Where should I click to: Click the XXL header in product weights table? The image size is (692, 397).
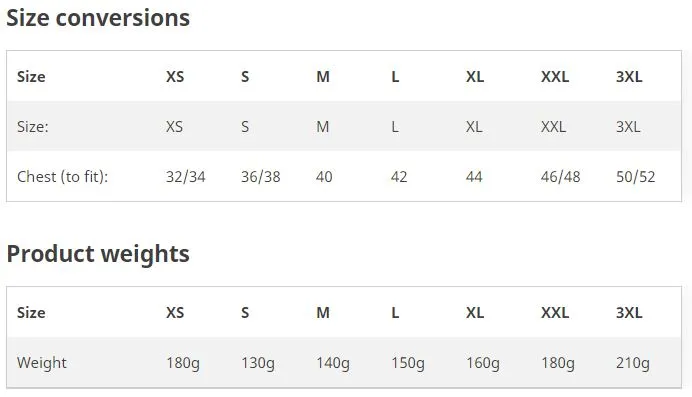(555, 313)
